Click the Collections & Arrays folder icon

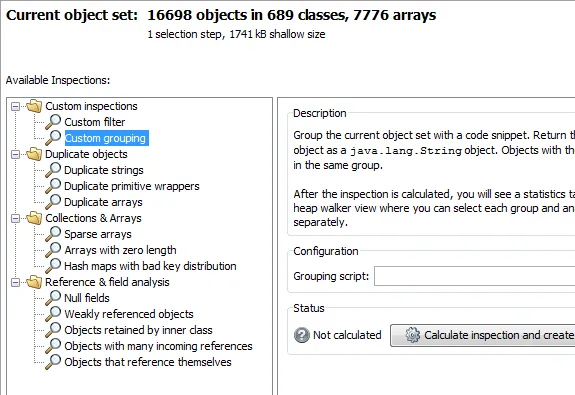click(x=34, y=218)
